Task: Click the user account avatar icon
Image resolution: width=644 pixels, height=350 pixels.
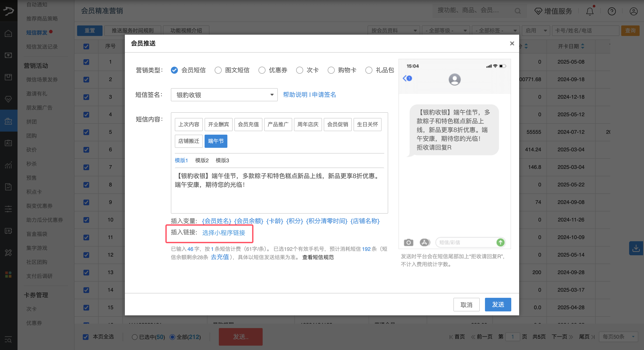Action: pyautogui.click(x=633, y=11)
